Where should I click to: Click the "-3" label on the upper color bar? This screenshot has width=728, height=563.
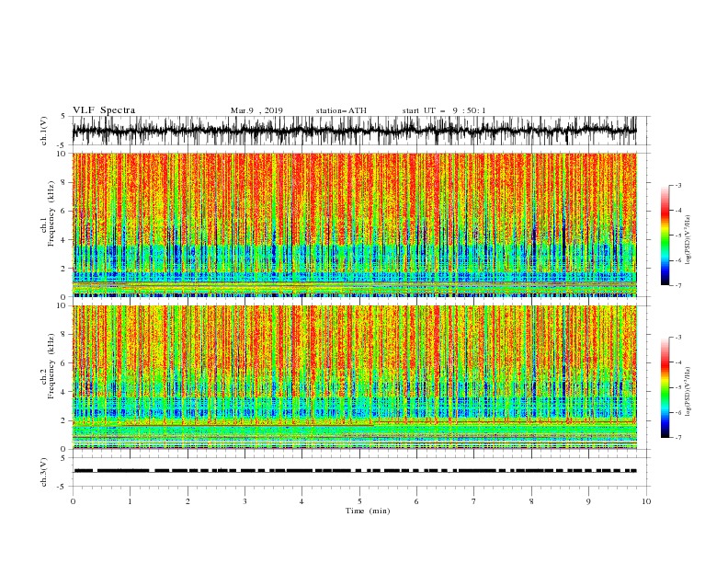click(x=677, y=185)
